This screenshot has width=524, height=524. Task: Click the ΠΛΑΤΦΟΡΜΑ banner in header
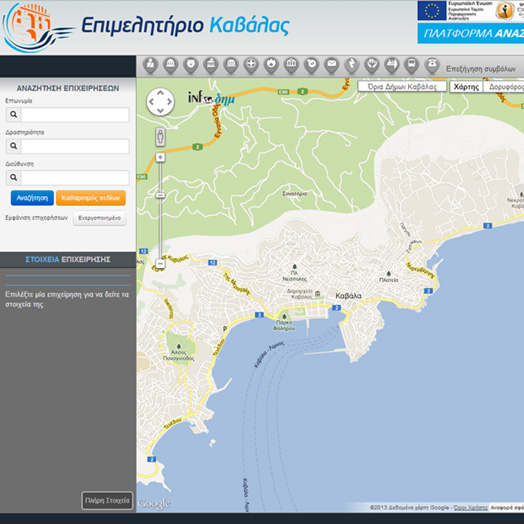(471, 33)
